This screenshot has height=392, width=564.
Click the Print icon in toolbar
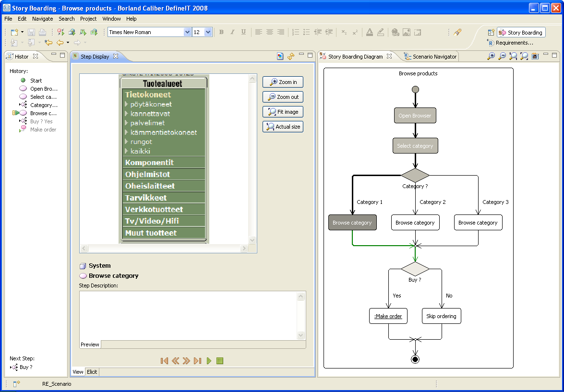tap(42, 32)
